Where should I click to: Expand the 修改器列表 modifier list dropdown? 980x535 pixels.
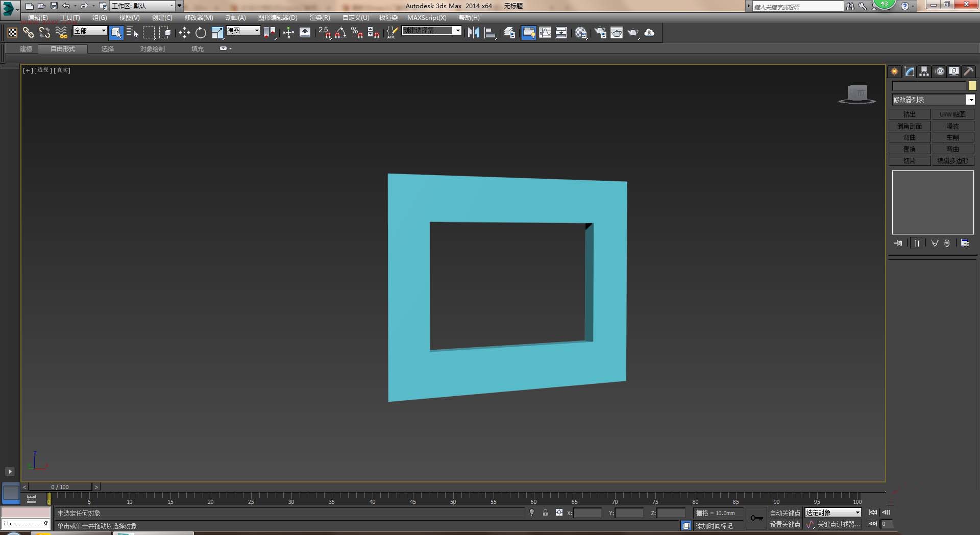tap(970, 100)
